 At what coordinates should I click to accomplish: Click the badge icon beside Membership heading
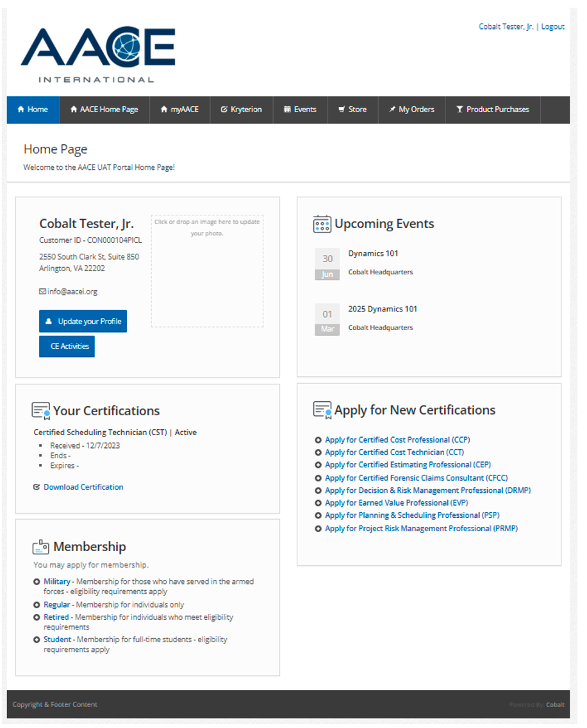coord(41,547)
